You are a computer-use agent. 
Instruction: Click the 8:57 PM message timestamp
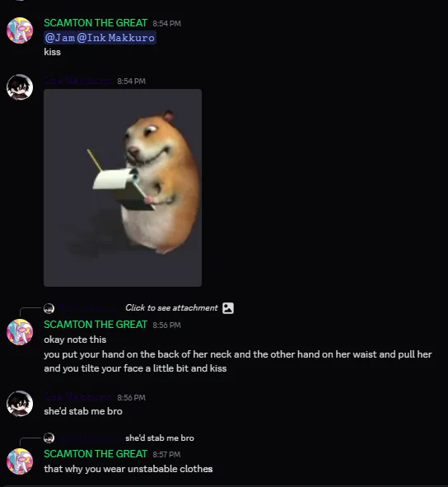tap(166, 455)
